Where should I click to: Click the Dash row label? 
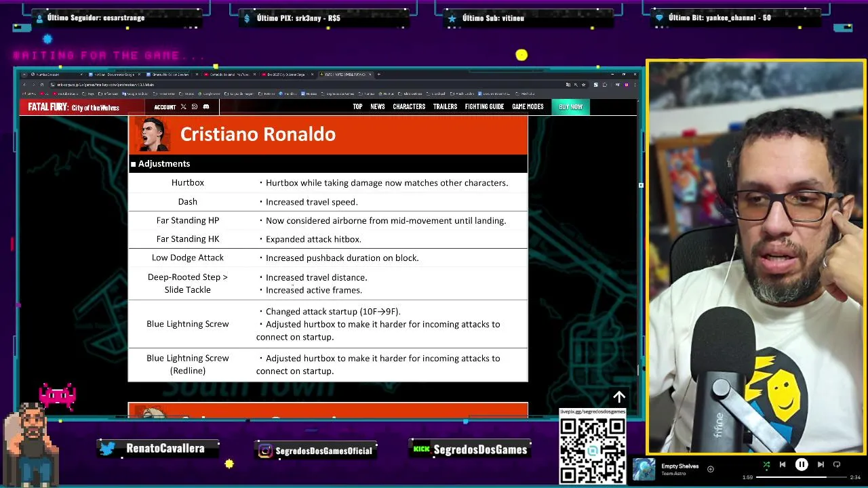pos(188,202)
